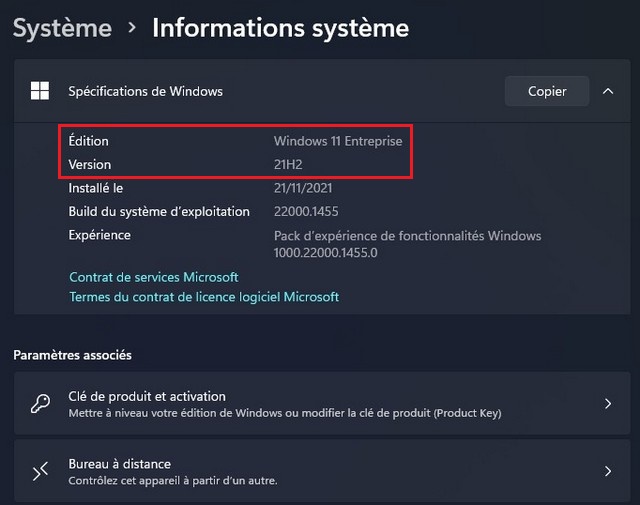The height and width of the screenshot is (505, 640).
Task: Click the Spécifications de Windows heading
Action: coord(146,91)
